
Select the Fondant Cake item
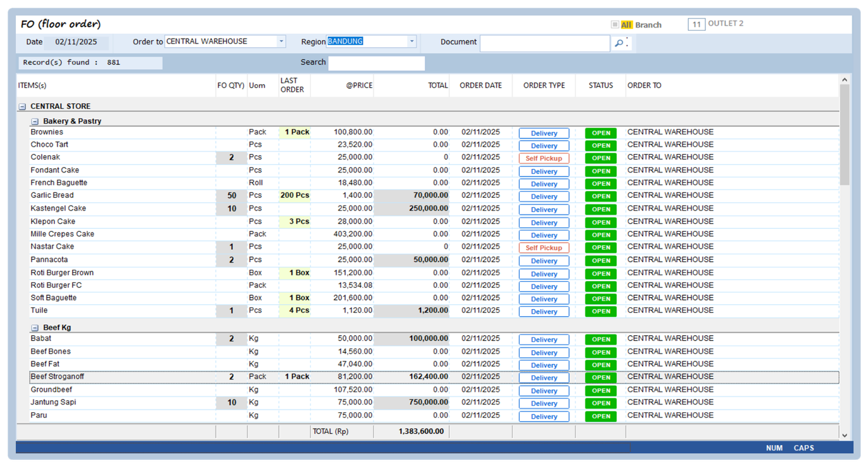(55, 170)
